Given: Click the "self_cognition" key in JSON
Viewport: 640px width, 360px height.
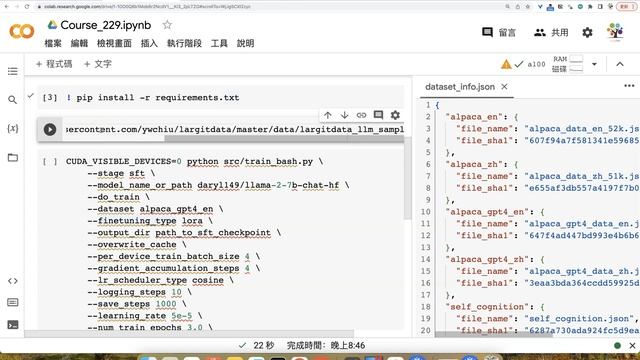Looking at the screenshot, I should coord(487,307).
